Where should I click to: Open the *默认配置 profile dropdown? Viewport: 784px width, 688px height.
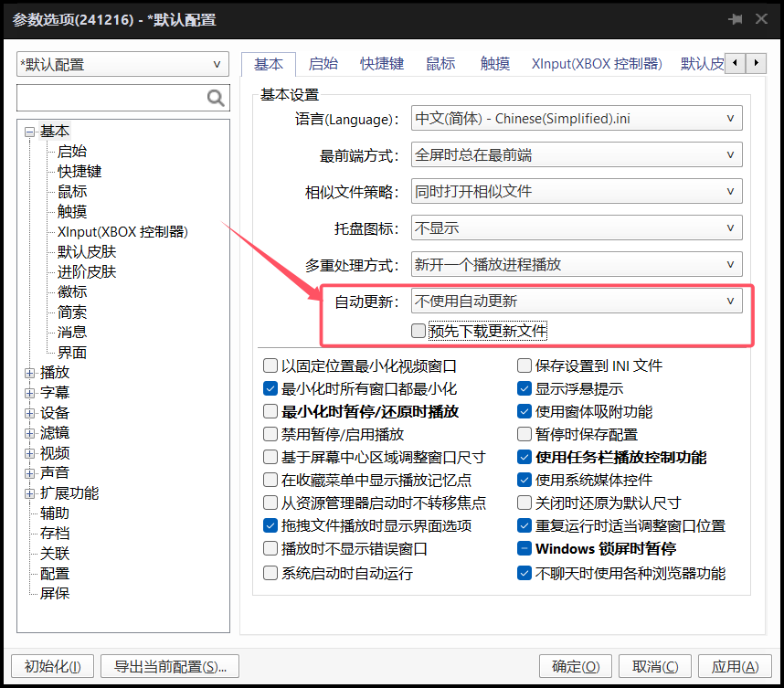122,65
